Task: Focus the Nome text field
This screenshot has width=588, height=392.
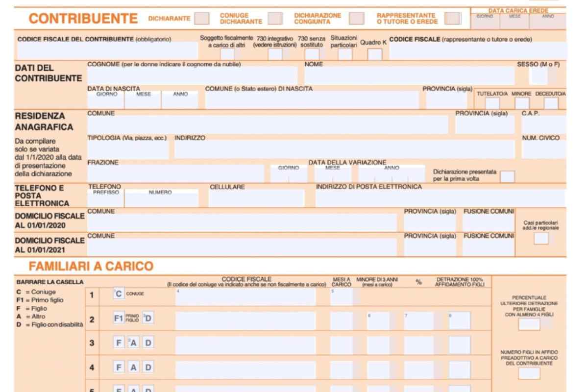Action: 409,76
